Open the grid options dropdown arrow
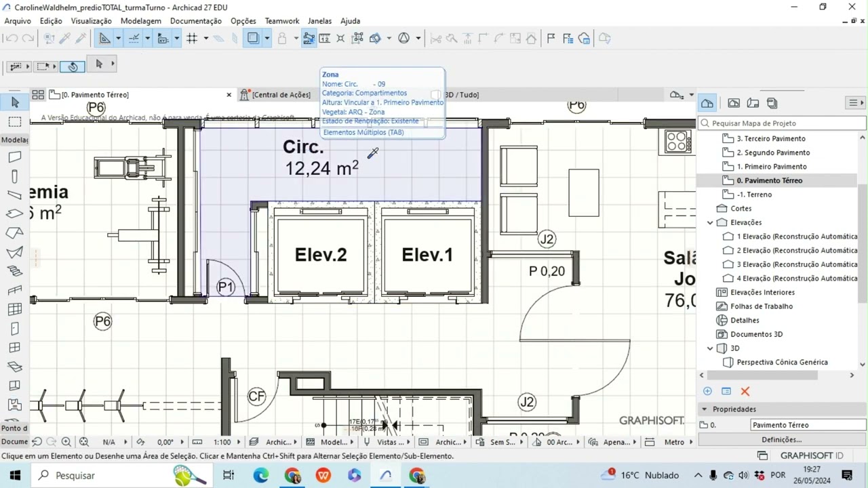This screenshot has height=488, width=868. tap(205, 39)
